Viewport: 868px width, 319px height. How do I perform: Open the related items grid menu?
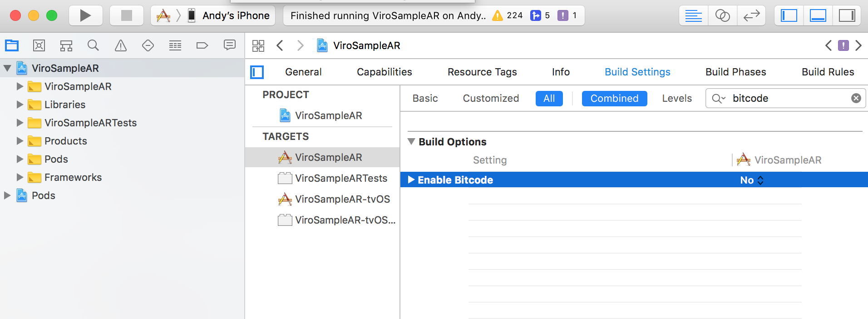pos(258,45)
